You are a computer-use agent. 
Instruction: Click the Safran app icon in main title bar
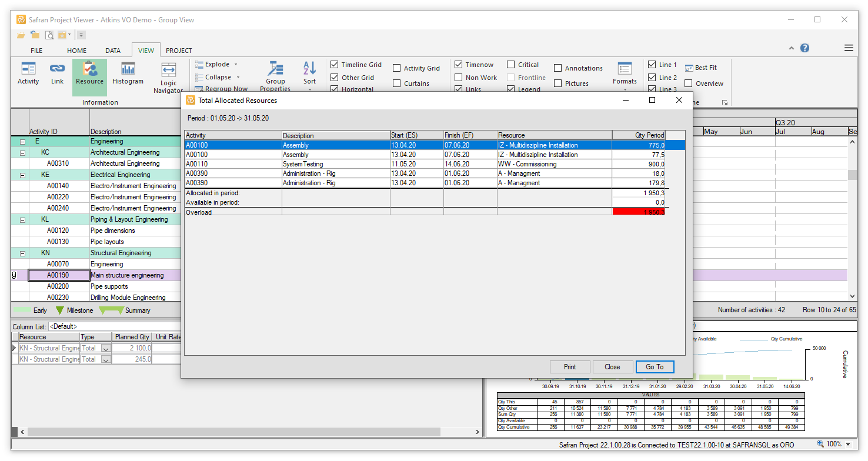(21, 19)
